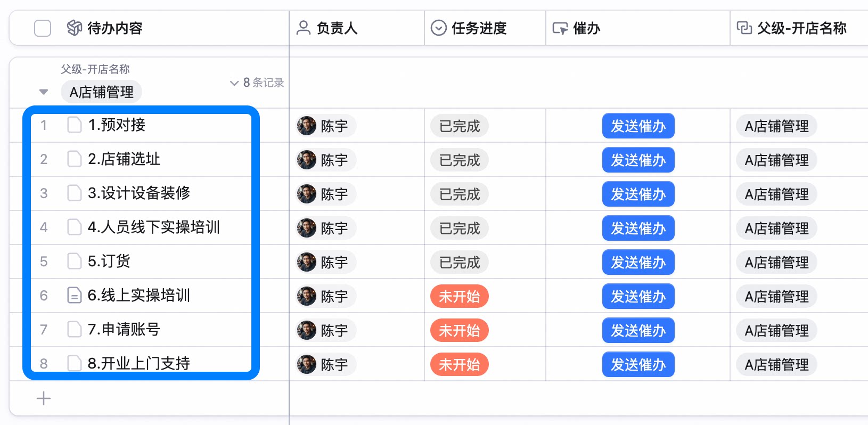Send 催办 reminder for the 1.预对接 row
868x425 pixels.
[638, 126]
